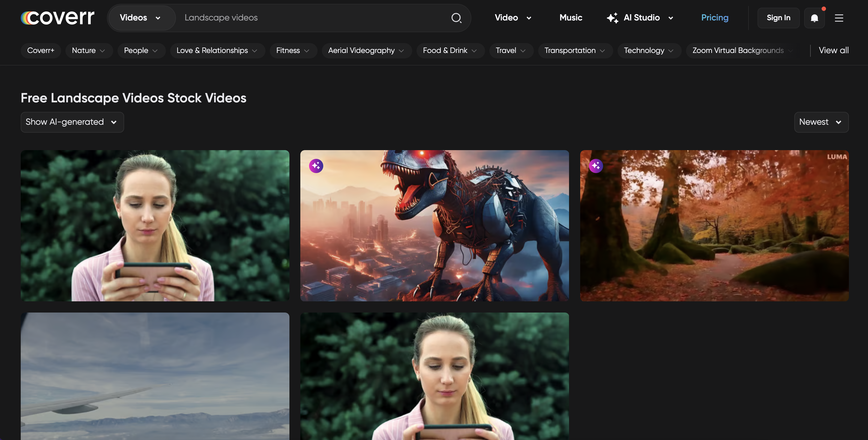Open the Videos search type dropdown
This screenshot has width=868, height=440.
(x=142, y=17)
